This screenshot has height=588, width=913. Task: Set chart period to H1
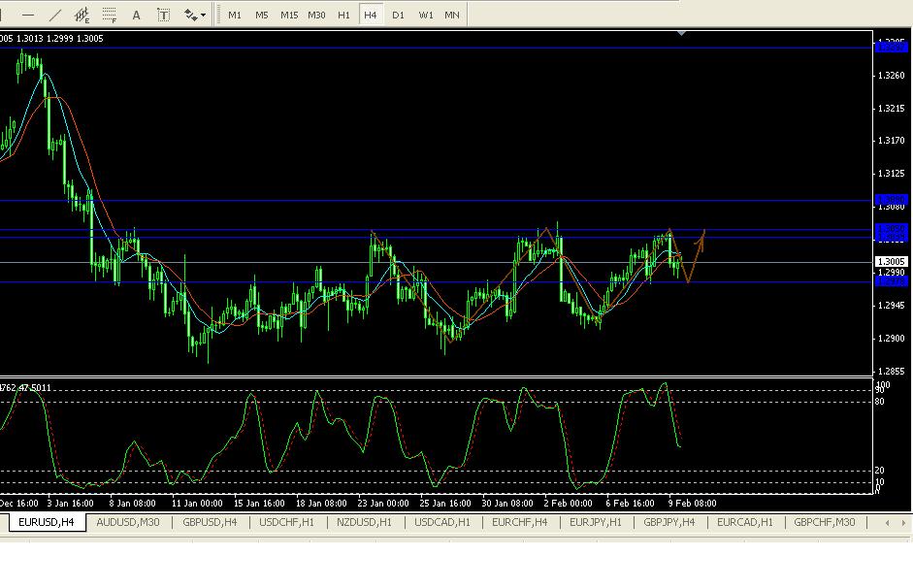point(343,15)
